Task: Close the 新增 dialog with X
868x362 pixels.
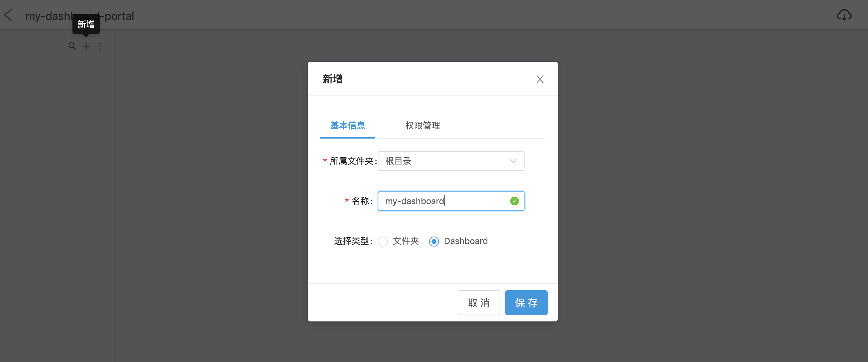Action: pos(540,80)
